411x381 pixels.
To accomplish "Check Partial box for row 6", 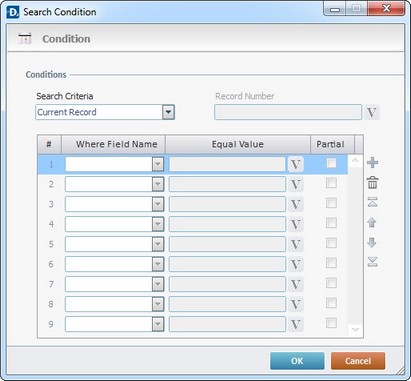I will [331, 263].
